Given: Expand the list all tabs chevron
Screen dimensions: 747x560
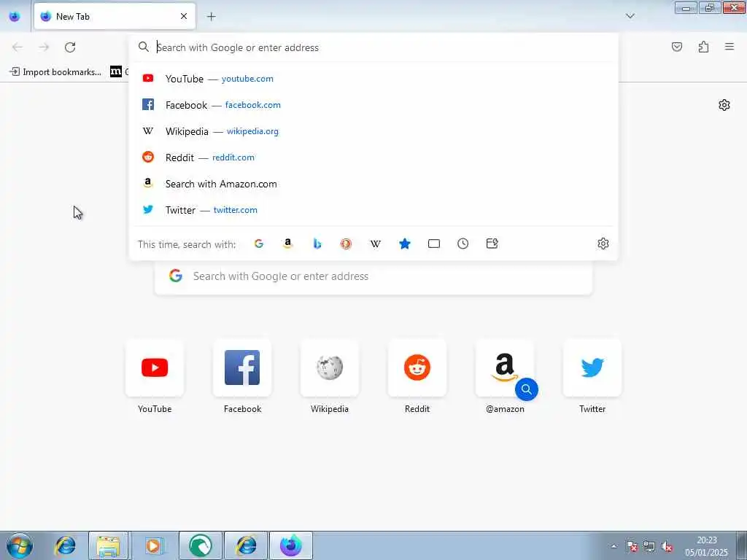Looking at the screenshot, I should (630, 16).
